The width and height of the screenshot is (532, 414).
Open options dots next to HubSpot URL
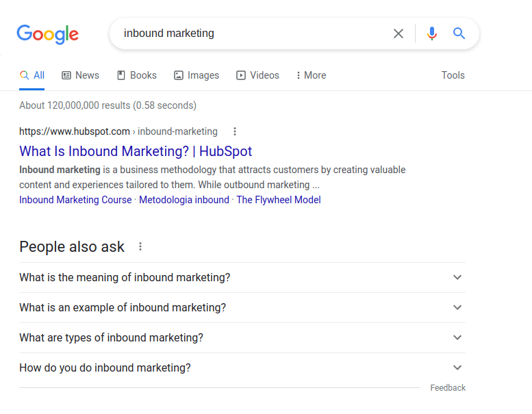(x=235, y=131)
